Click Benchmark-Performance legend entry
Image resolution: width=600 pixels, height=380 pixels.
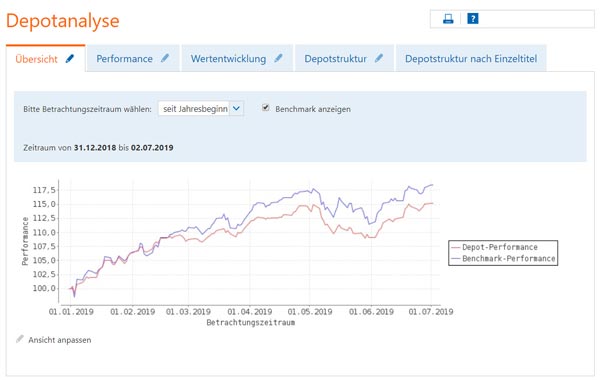(503, 259)
